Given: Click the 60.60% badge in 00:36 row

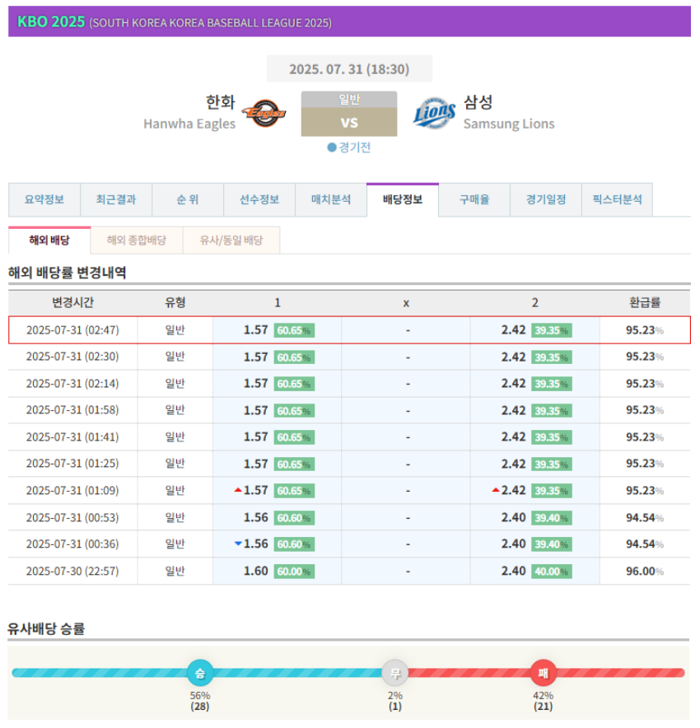Looking at the screenshot, I should (294, 544).
